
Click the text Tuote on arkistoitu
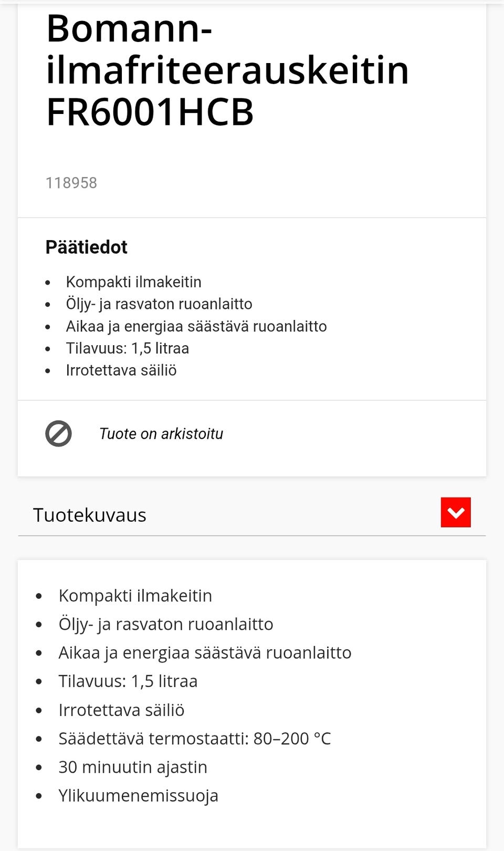pos(161,433)
